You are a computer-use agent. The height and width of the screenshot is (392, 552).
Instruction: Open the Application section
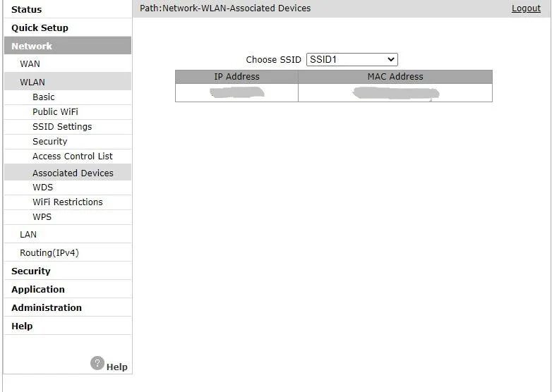click(38, 289)
